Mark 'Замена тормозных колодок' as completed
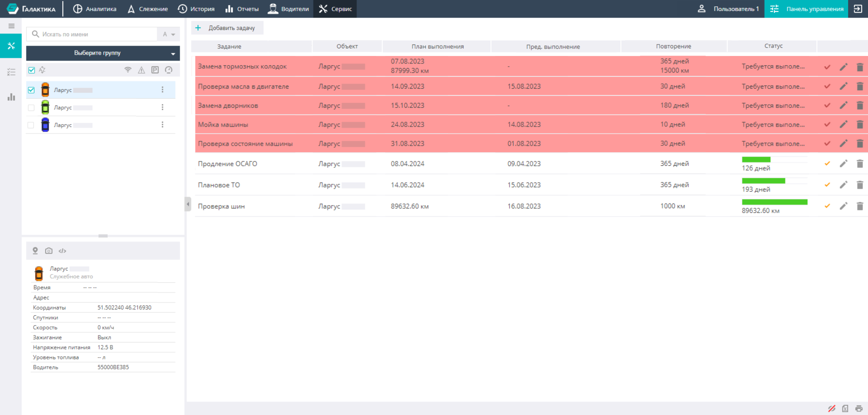The height and width of the screenshot is (415, 868). point(827,67)
